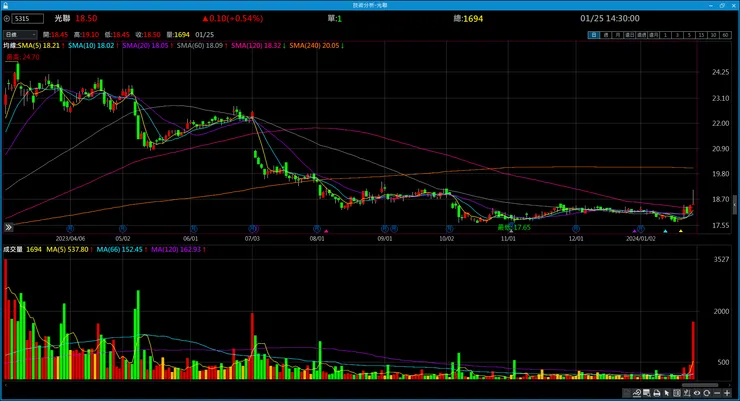This screenshot has width=740, height=401.
Task: Click the right-edge panel handle near 18.70
Action: [x=734, y=205]
